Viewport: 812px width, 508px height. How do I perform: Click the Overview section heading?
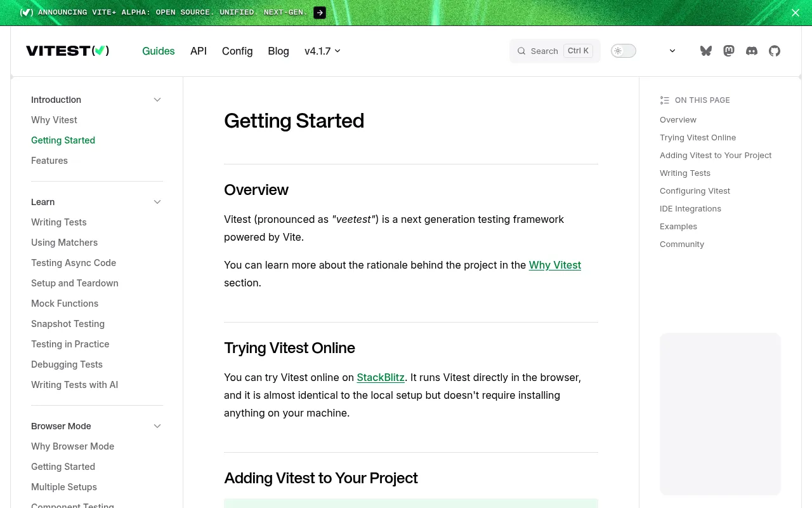(x=256, y=190)
